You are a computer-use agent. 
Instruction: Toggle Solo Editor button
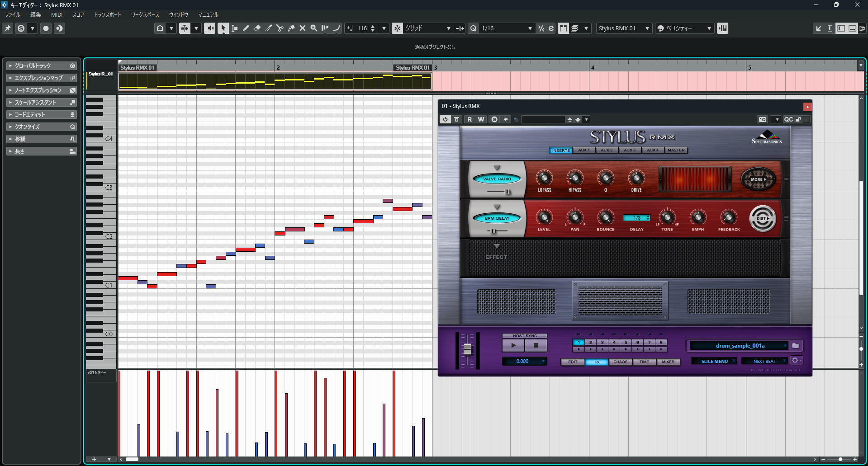pos(21,28)
